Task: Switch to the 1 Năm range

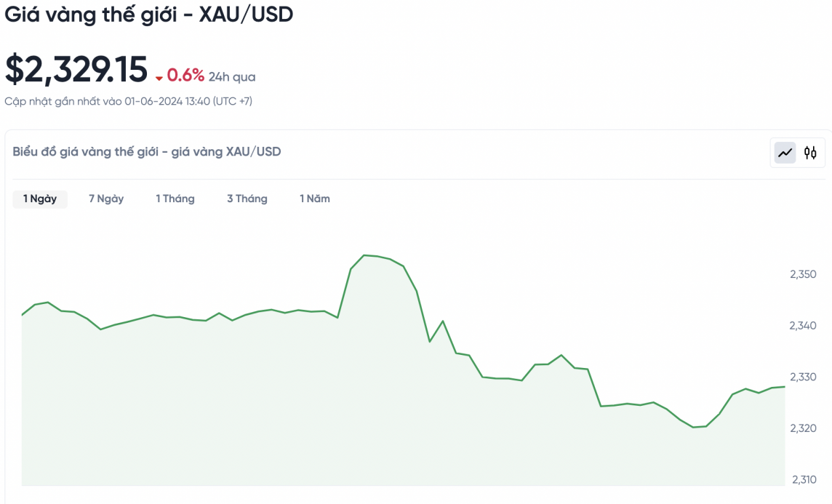Action: [315, 199]
